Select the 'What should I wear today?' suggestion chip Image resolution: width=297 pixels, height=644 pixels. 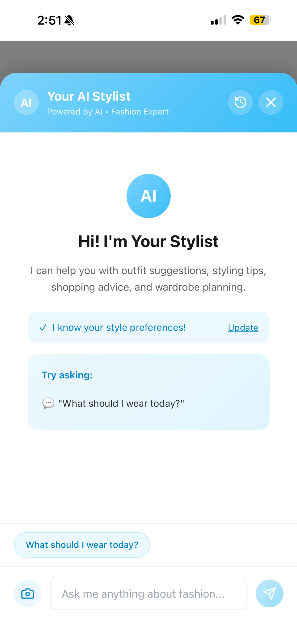click(81, 545)
